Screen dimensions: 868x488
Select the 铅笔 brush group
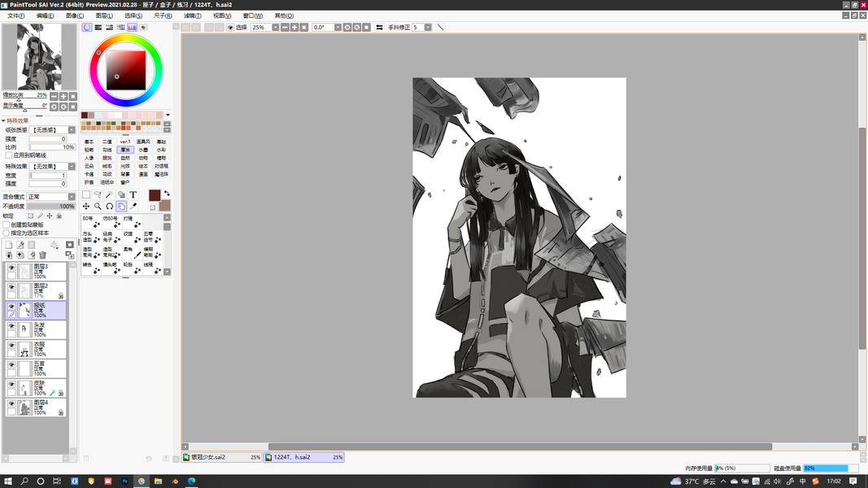point(89,150)
